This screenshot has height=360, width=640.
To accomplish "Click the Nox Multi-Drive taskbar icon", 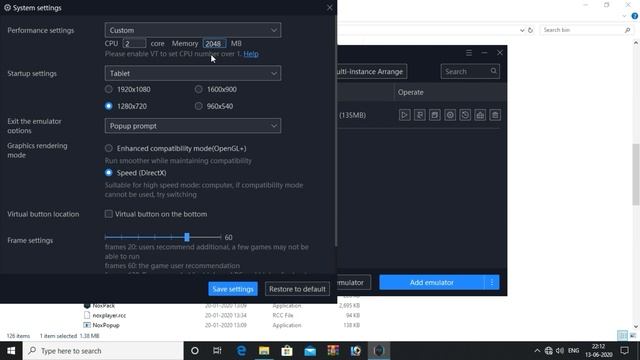I will pos(379,351).
